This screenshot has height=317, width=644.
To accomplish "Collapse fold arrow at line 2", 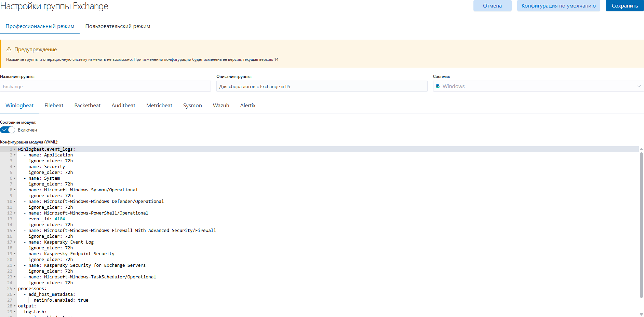I will (x=14, y=155).
